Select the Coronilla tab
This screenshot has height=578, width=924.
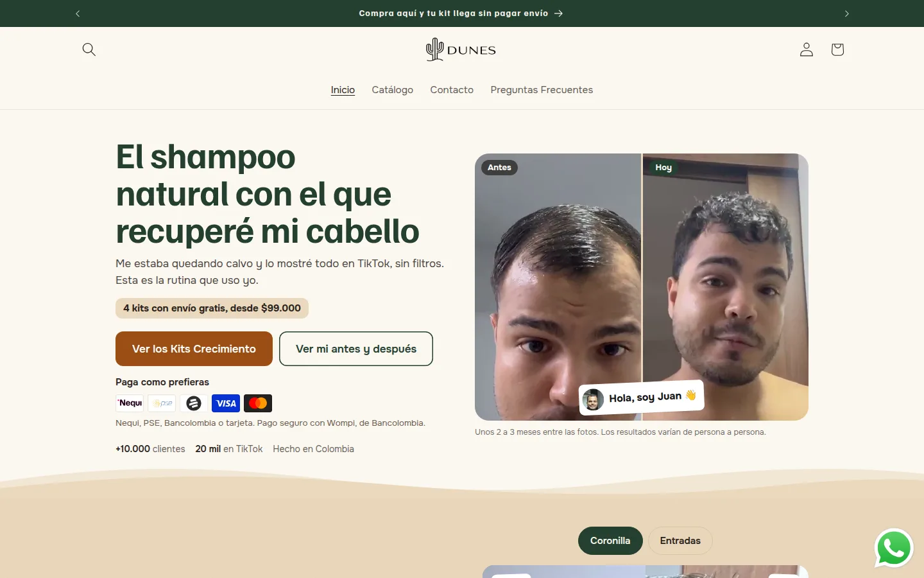point(610,541)
